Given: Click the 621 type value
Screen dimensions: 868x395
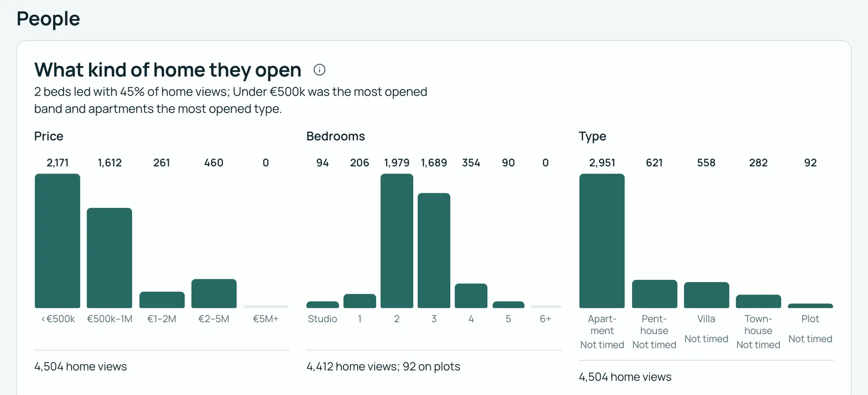Looking at the screenshot, I should (x=654, y=163).
